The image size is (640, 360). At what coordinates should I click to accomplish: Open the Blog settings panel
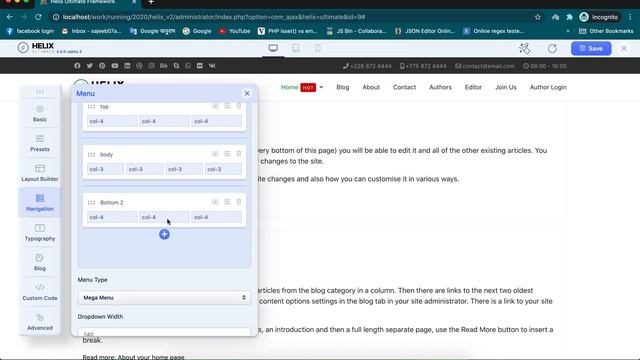40,262
